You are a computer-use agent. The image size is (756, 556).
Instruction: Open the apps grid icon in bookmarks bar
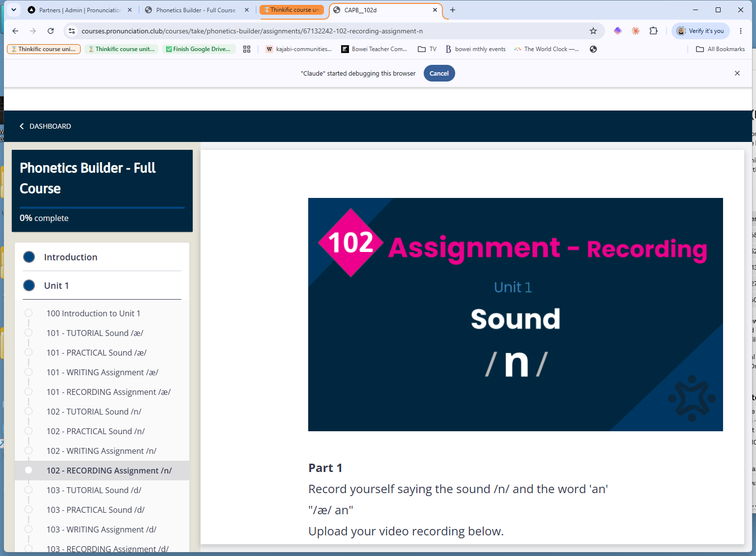point(247,49)
